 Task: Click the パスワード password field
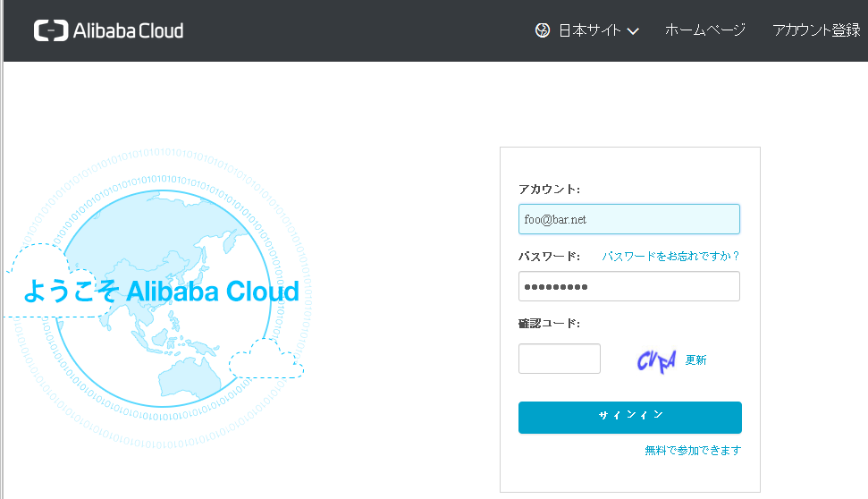click(x=628, y=286)
